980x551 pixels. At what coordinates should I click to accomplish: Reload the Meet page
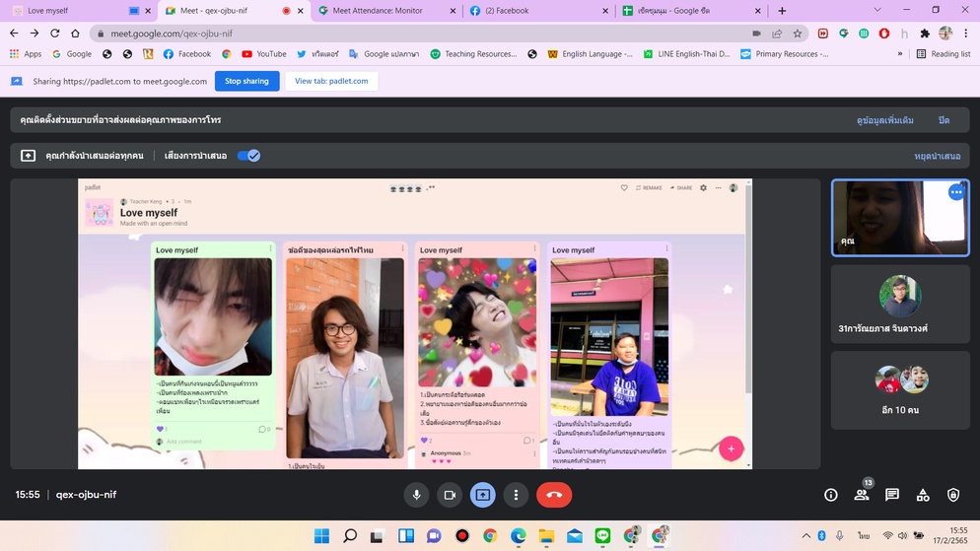pos(55,34)
